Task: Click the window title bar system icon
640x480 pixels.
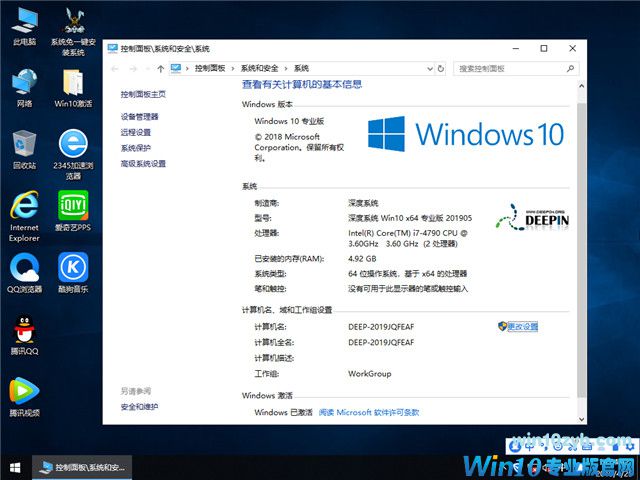Action: click(113, 49)
